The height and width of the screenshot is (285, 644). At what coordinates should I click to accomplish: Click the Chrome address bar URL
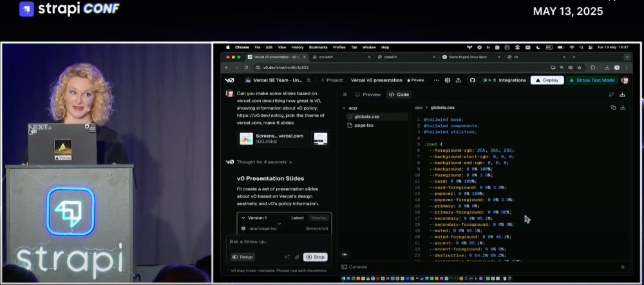point(286,68)
